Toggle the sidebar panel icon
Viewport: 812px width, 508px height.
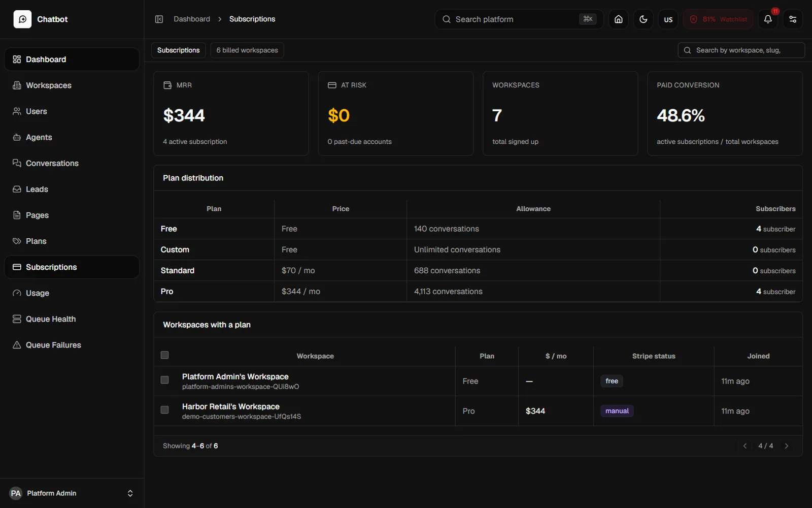click(x=159, y=19)
